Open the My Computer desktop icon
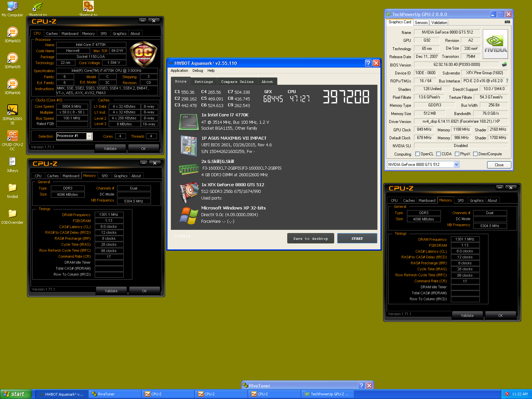This screenshot has height=399, width=532. (12, 9)
